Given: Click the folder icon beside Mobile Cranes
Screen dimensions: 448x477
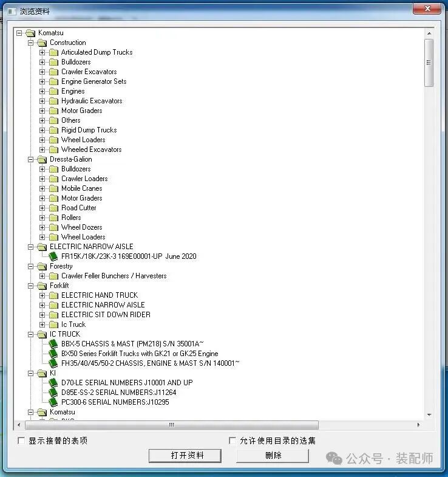Looking at the screenshot, I should tap(54, 188).
